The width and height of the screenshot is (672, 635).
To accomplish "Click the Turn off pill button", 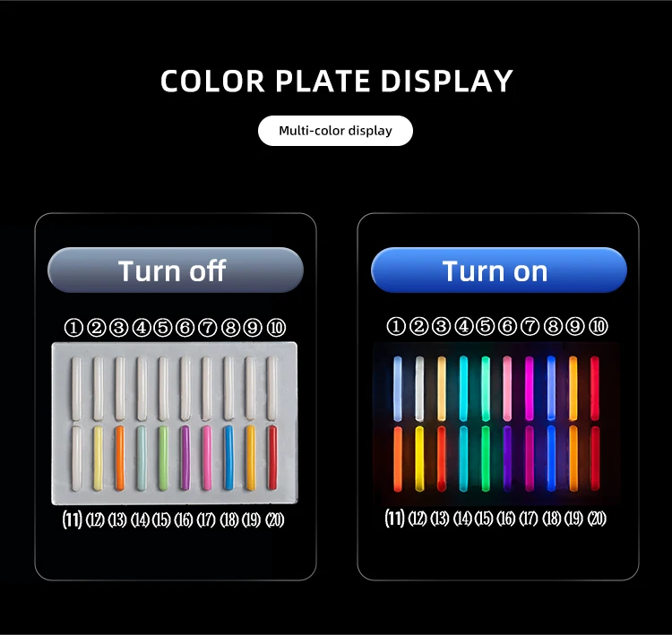I will point(176,270).
